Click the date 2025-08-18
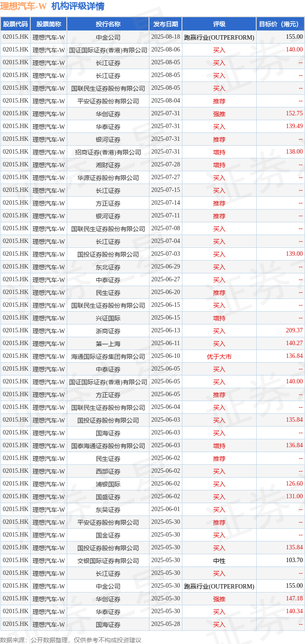305x644 pixels. click(x=166, y=37)
